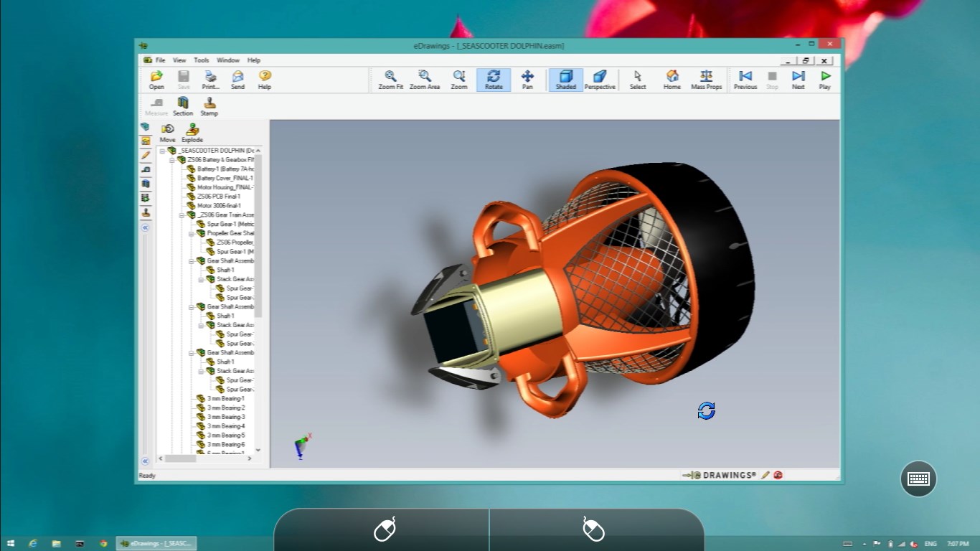Toggle Shaded display mode
The width and height of the screenshot is (980, 551).
click(x=565, y=79)
